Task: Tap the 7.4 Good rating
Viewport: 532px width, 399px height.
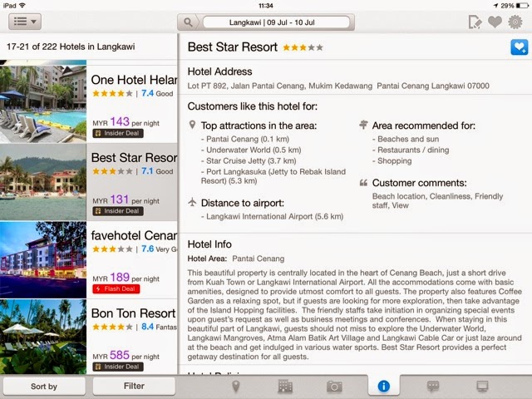Action: [157, 93]
